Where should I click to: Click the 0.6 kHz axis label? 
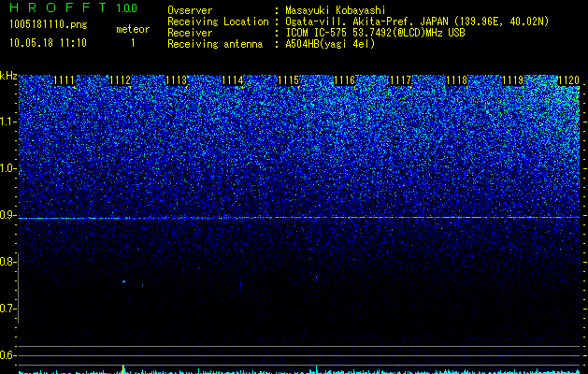click(x=7, y=355)
